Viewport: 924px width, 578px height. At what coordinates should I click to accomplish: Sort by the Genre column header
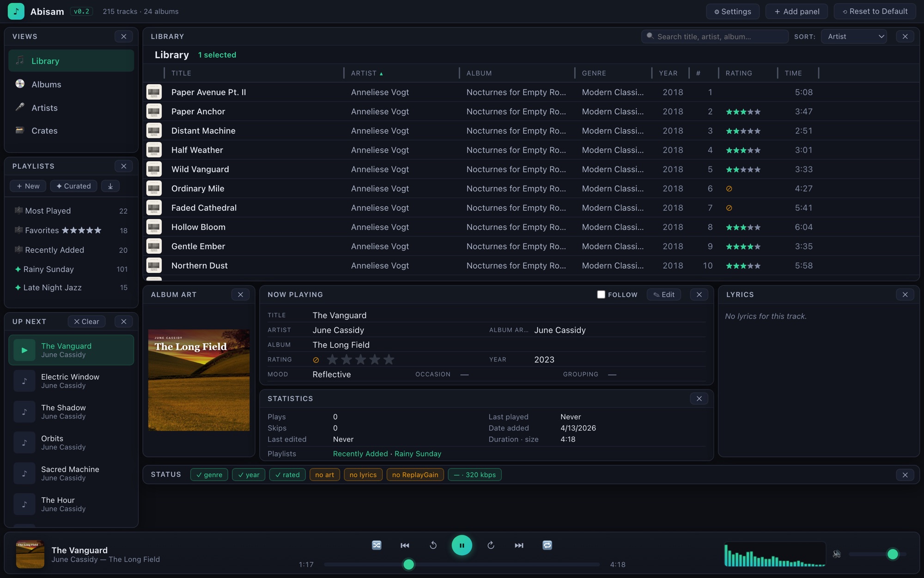coord(594,73)
